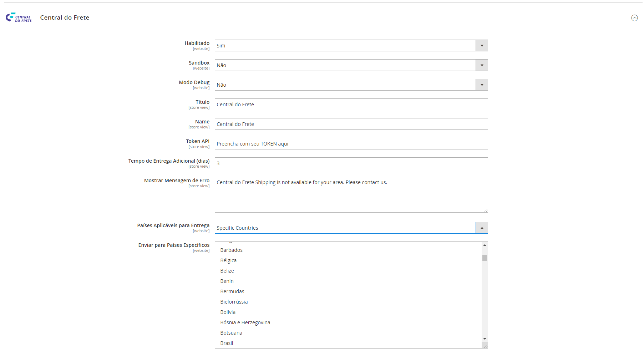Collapse the Central do Frete section
This screenshot has width=644, height=356.
tap(634, 18)
